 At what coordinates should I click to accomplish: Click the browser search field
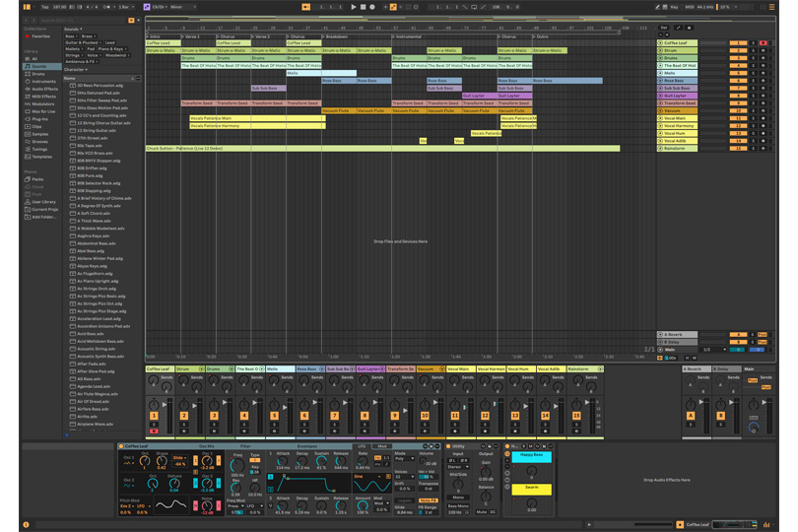(x=83, y=21)
